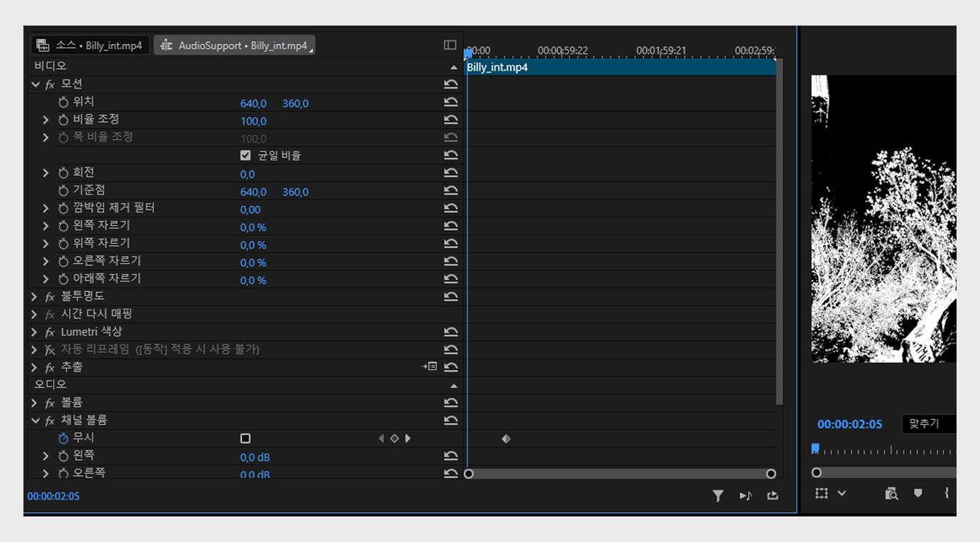Go to previous keyframe for 무시
Screen dimensions: 980x542
381,438
